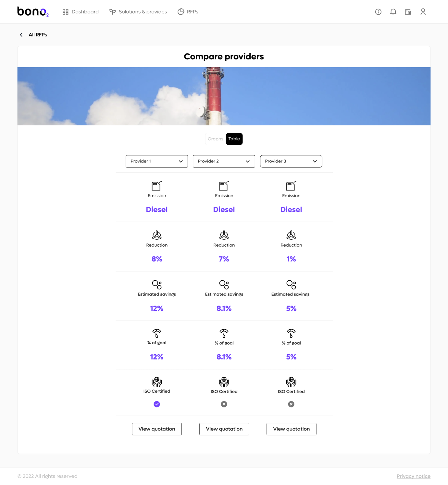Switch the view to Graphs
The image size is (448, 485).
pos(215,139)
